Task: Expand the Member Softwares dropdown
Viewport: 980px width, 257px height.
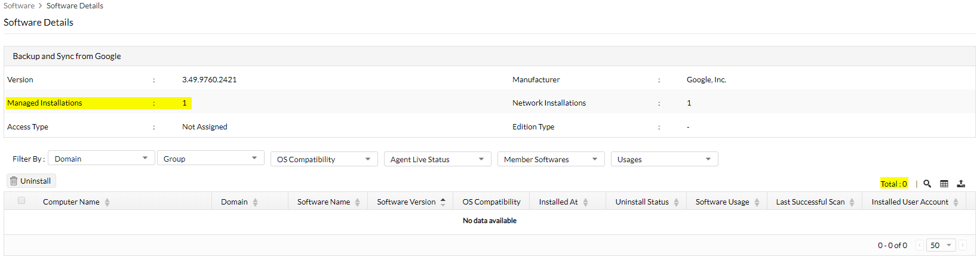Action: click(551, 159)
